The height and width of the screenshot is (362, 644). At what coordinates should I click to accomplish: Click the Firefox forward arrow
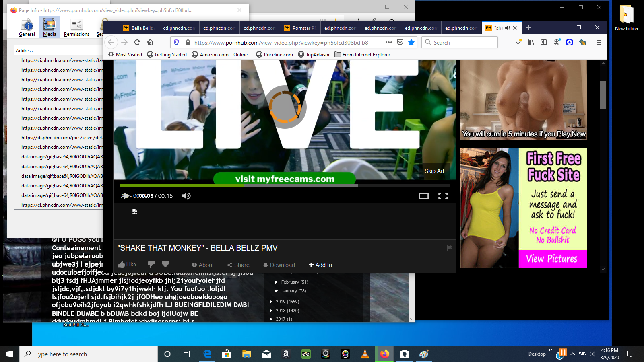124,42
